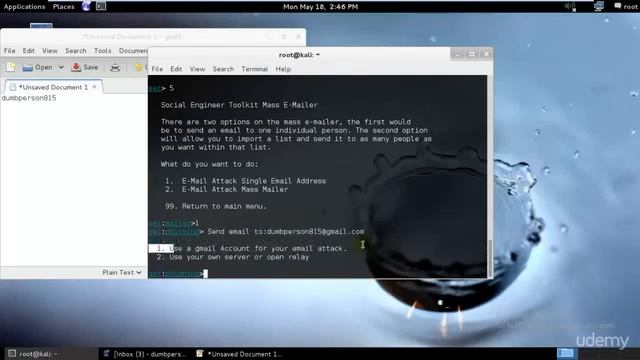Open the clock showing Mon May 18
640x360 pixels.
[x=320, y=7]
